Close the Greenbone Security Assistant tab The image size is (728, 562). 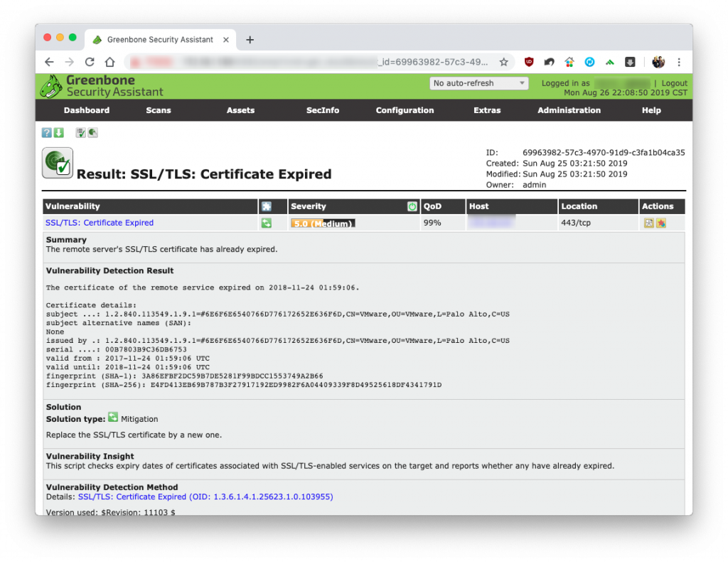tap(225, 40)
